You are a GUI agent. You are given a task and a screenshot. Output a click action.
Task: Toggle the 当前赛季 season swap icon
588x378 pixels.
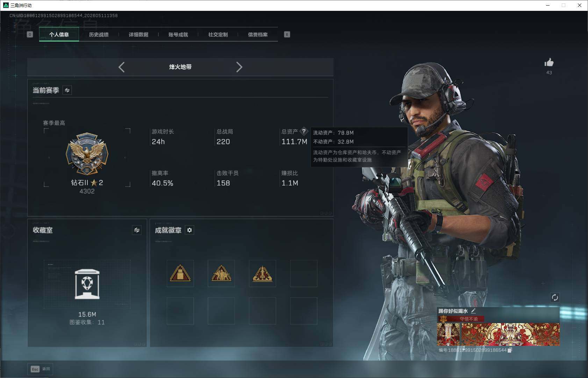67,90
